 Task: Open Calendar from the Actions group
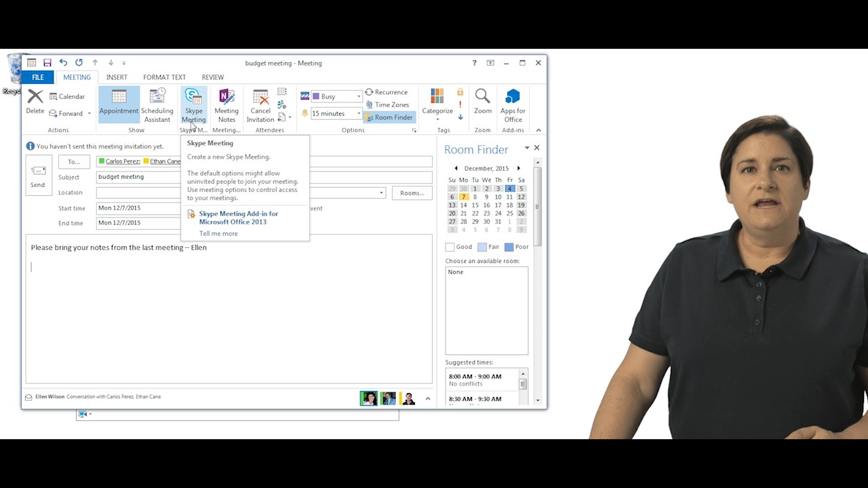[x=67, y=97]
